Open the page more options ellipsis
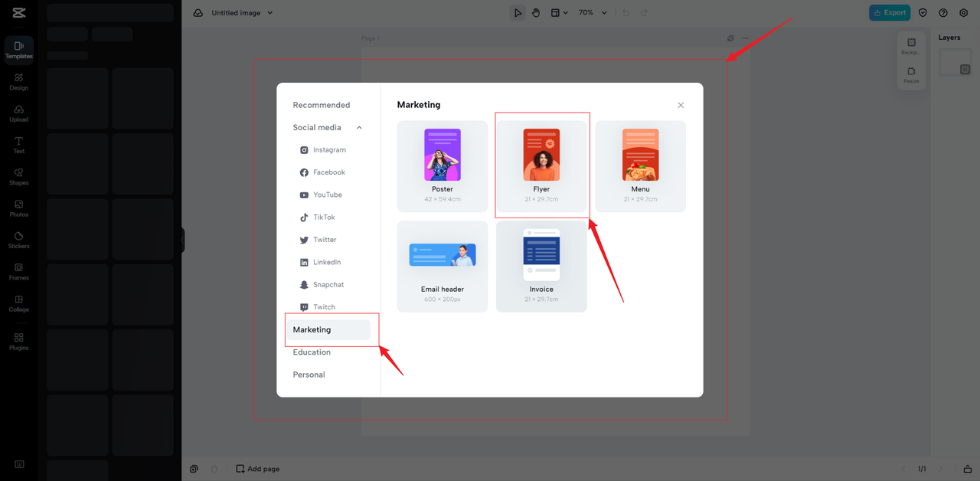The height and width of the screenshot is (481, 980). (x=745, y=38)
